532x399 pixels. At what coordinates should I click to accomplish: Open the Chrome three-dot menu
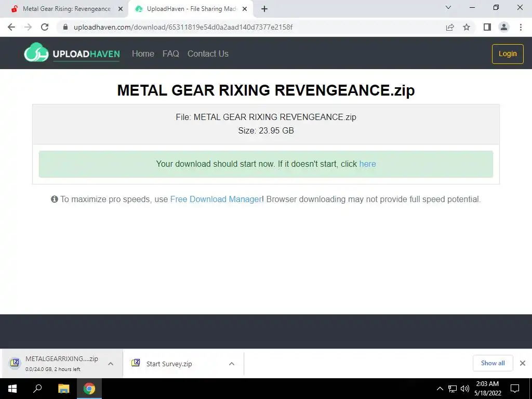(521, 27)
